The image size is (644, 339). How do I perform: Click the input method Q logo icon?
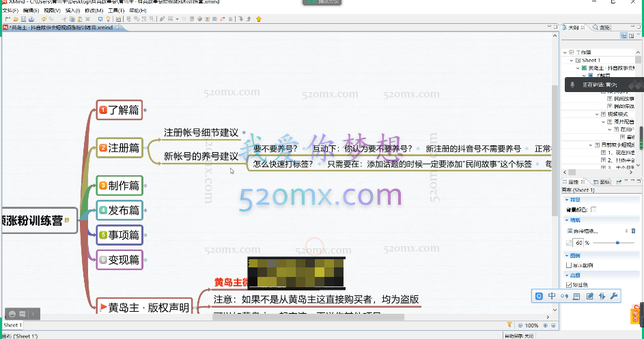539,296
